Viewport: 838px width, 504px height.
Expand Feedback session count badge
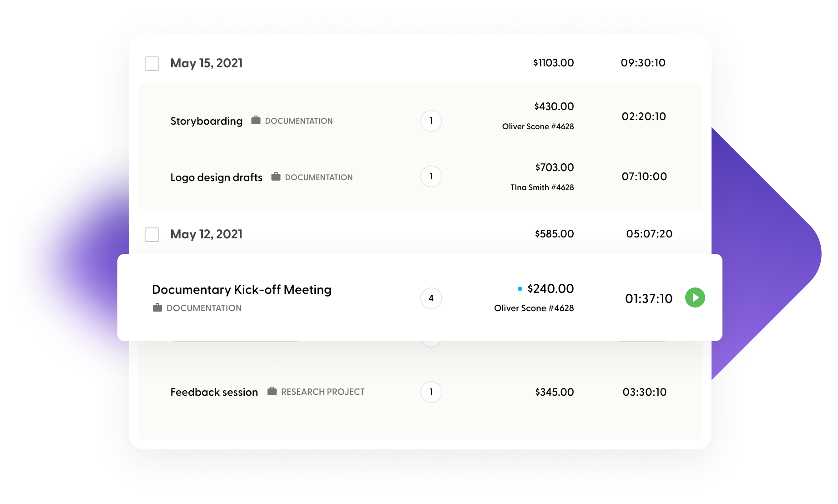431,392
